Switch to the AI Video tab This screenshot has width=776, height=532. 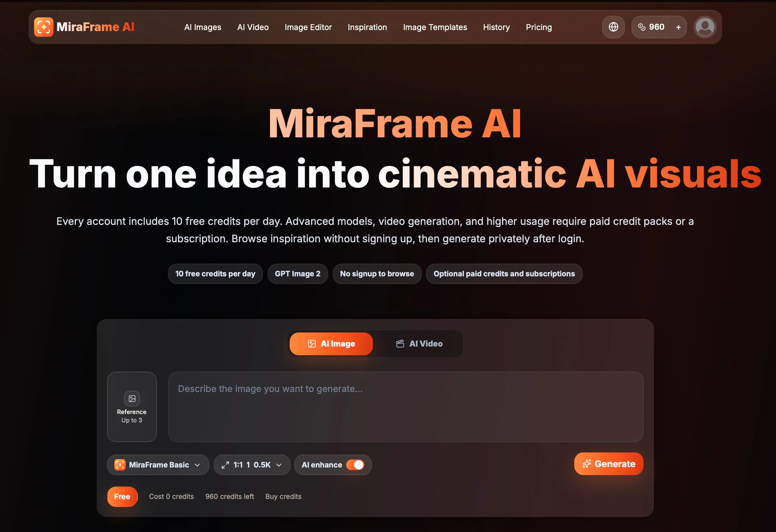tap(419, 344)
